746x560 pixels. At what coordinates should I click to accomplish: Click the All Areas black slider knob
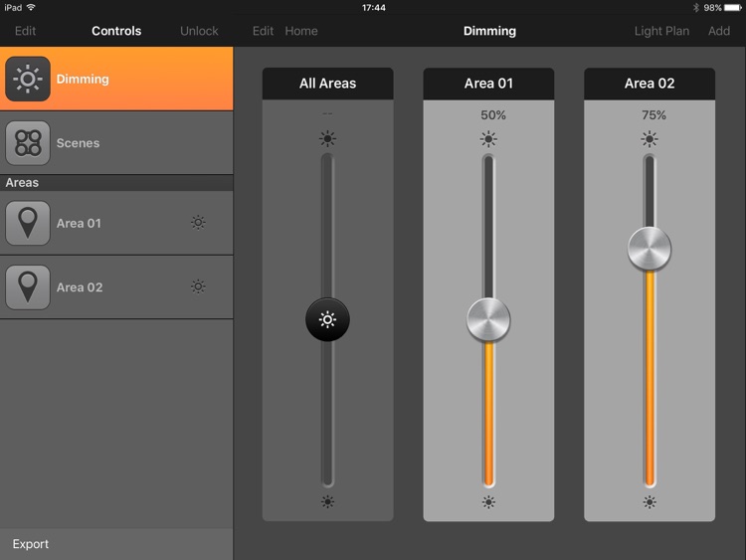click(x=327, y=319)
